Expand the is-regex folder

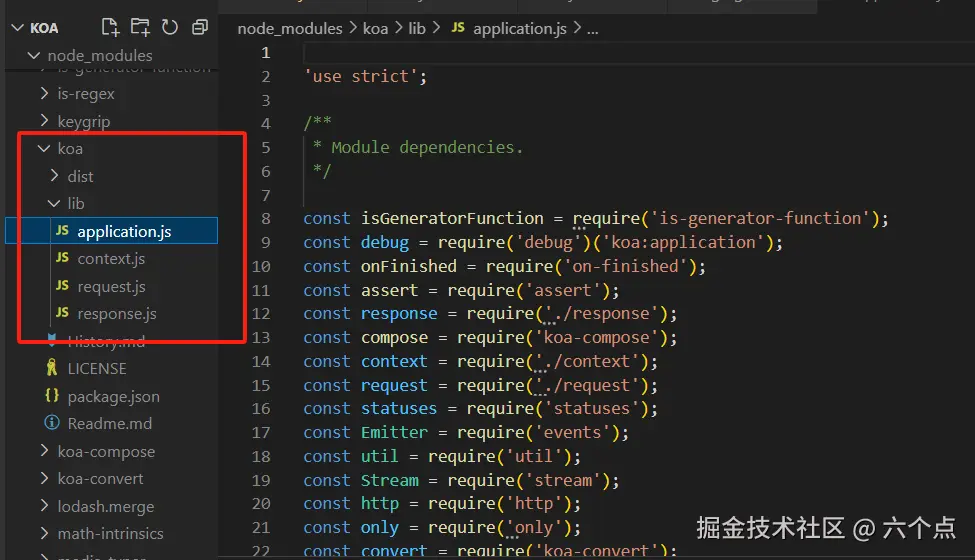44,93
